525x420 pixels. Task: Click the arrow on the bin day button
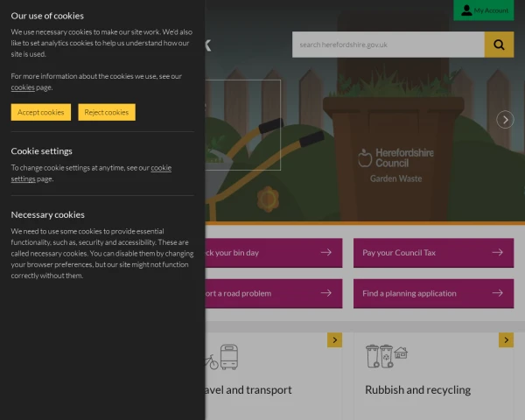[326, 252]
